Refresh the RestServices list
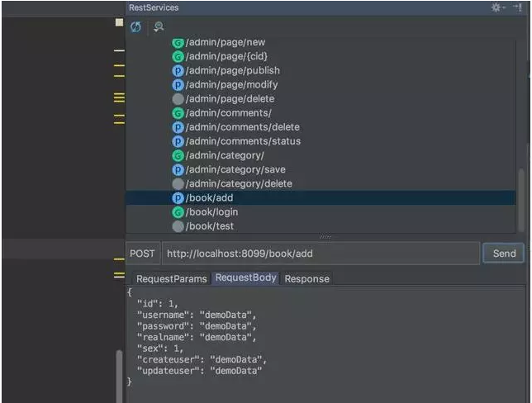 [135, 26]
